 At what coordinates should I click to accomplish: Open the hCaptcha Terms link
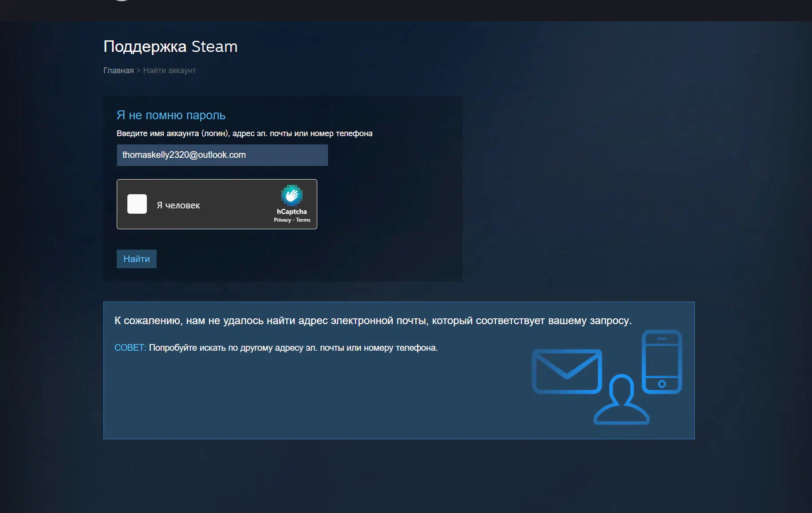(303, 220)
